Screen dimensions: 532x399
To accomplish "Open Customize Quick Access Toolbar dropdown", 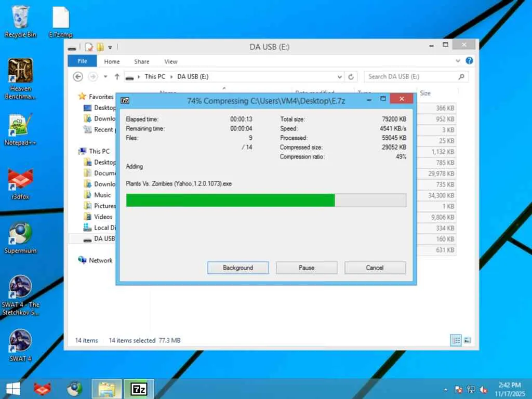I will 110,47.
